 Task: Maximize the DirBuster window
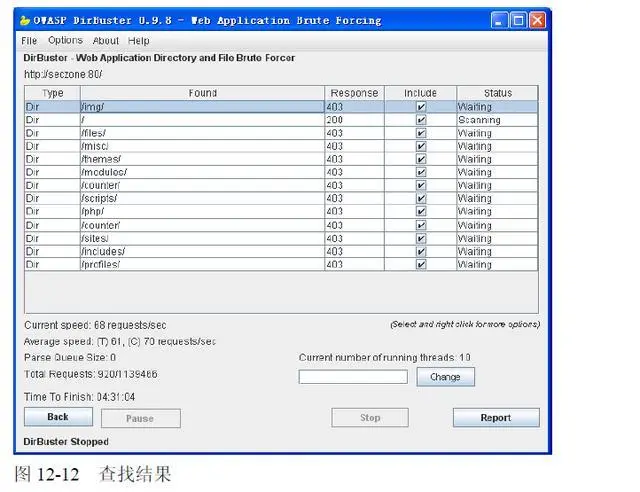518,20
